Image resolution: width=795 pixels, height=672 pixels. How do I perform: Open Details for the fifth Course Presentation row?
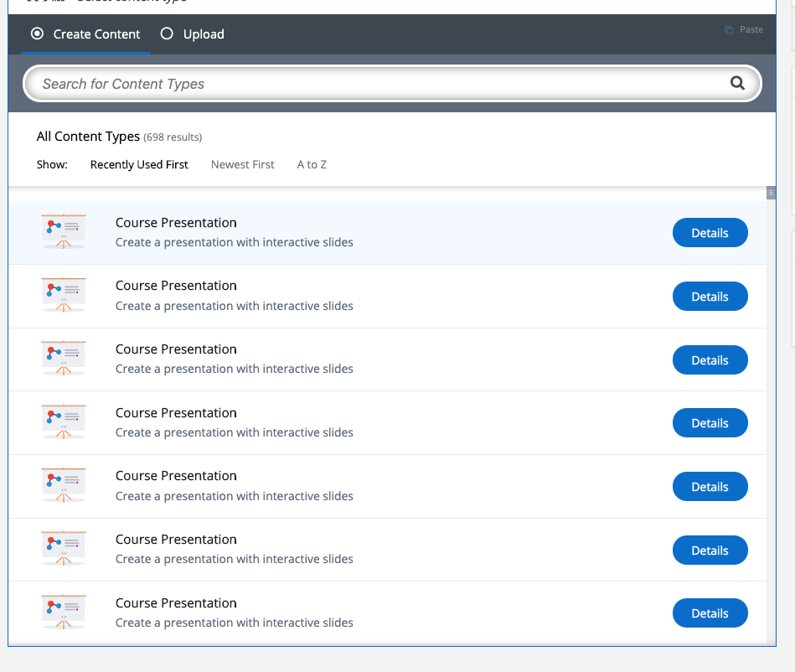point(710,487)
